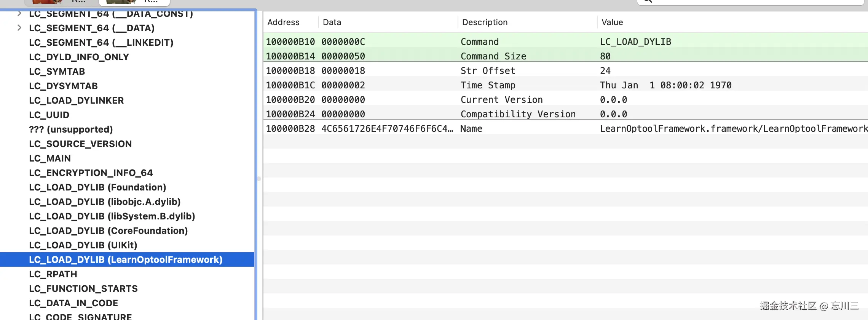This screenshot has height=320, width=868.
Task: Sort by the Description column header
Action: coord(485,22)
